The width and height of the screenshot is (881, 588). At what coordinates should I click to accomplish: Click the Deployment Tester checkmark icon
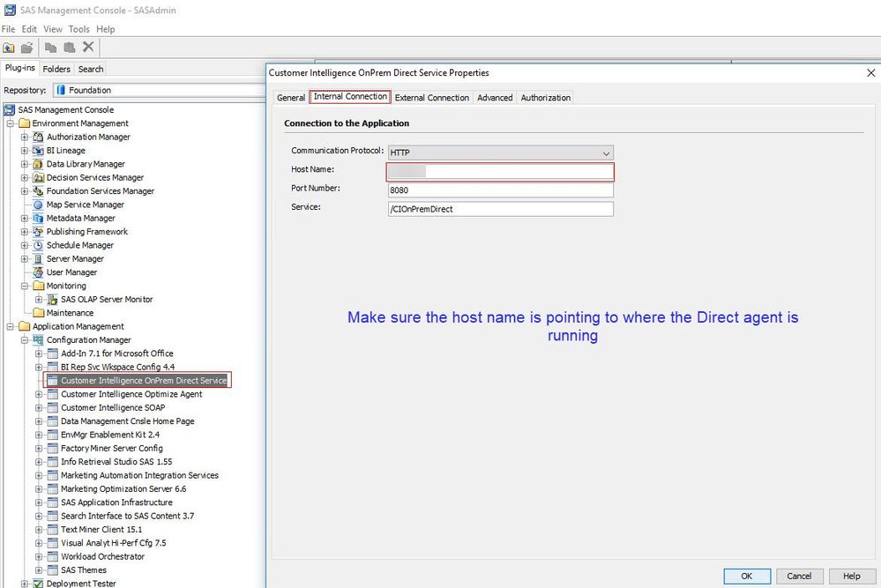(x=38, y=584)
